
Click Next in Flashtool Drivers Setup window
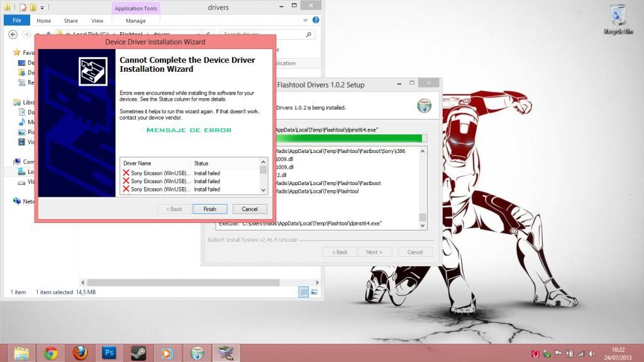(x=374, y=252)
